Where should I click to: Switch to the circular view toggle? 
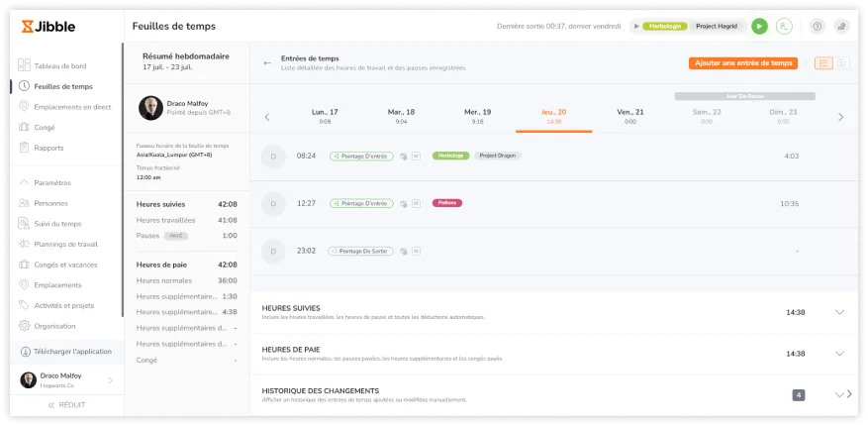click(841, 63)
